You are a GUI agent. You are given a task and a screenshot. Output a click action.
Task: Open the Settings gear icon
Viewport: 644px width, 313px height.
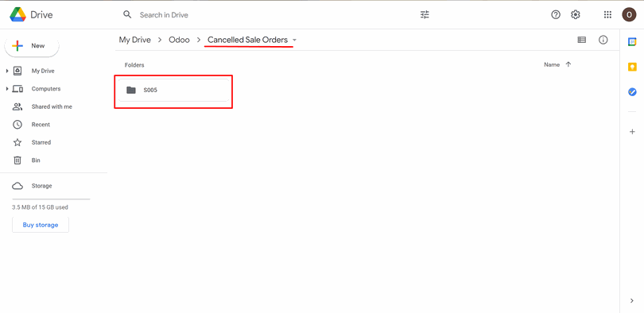coord(576,15)
